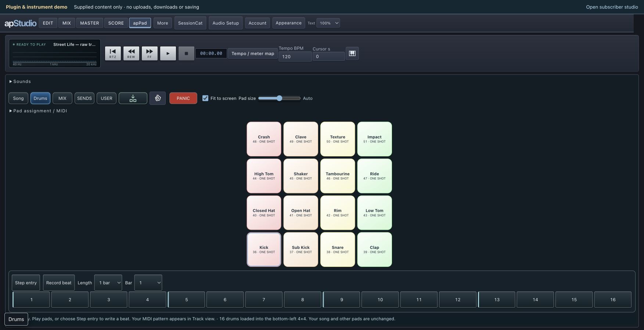Trigger the Open Hat pad

point(301,213)
